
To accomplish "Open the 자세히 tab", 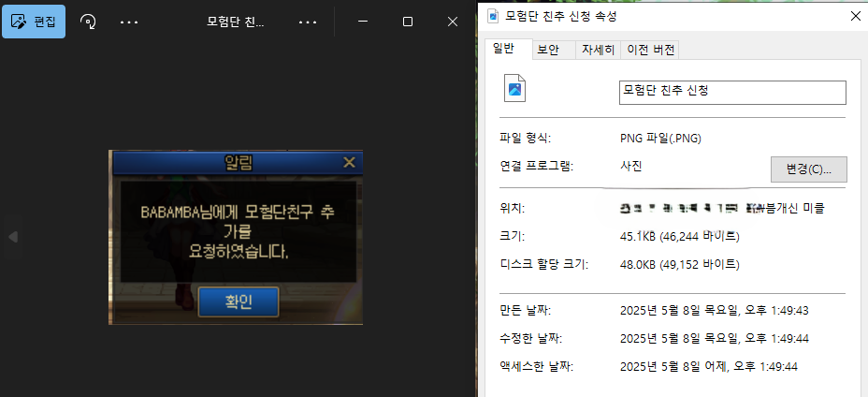I will tap(598, 50).
